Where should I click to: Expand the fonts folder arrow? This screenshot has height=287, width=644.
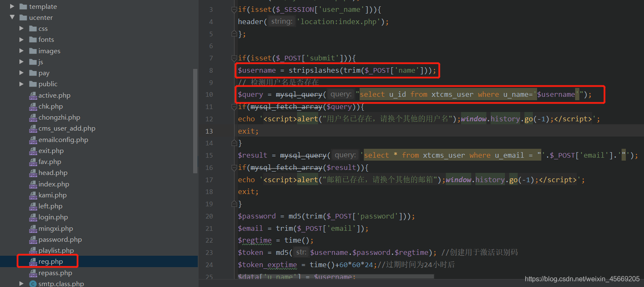tap(22, 40)
